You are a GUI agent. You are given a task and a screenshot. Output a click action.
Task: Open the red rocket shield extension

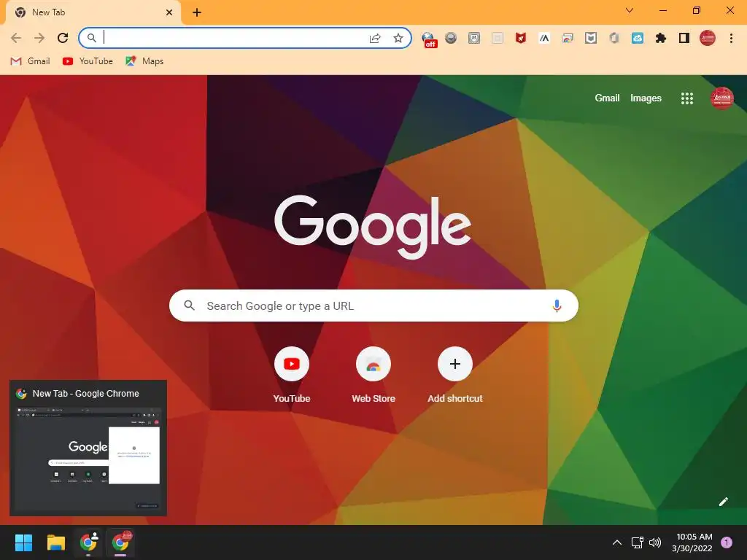pos(521,38)
